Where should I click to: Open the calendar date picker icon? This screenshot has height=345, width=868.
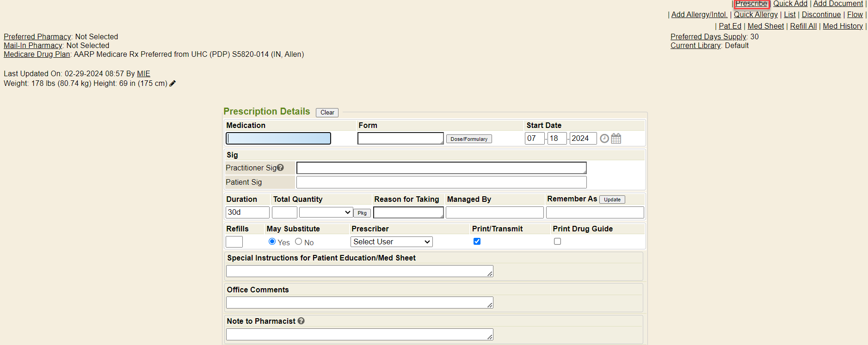coord(616,139)
